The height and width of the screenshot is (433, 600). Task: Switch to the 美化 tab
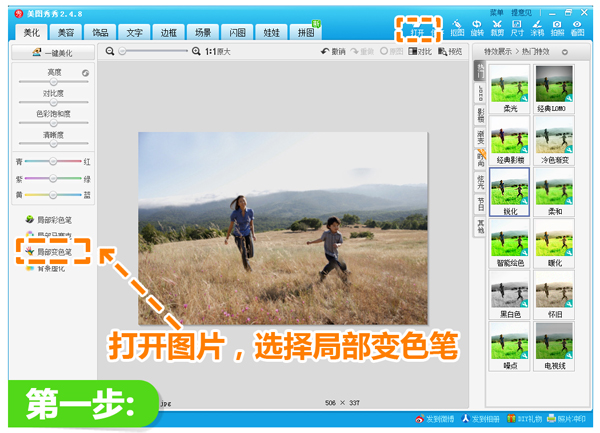click(x=32, y=33)
